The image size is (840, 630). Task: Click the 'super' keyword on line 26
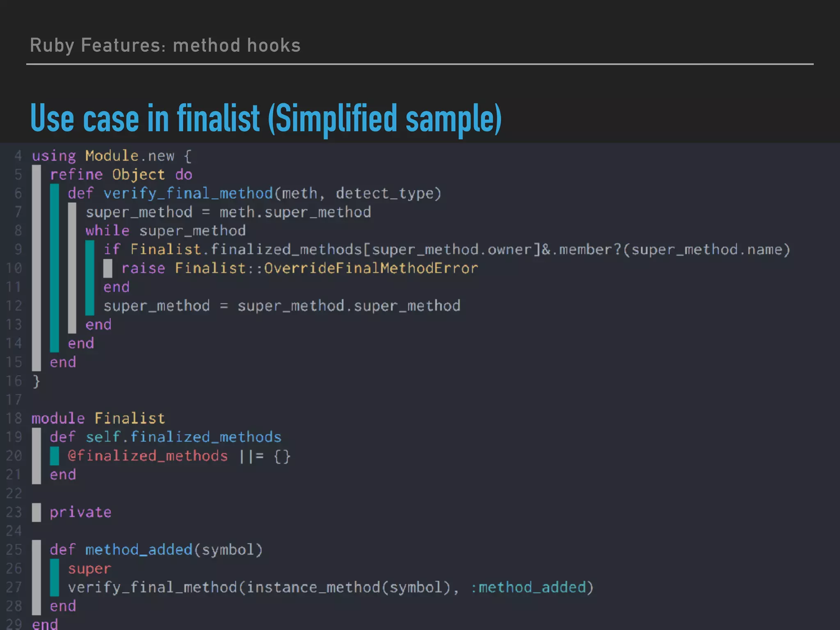click(89, 569)
